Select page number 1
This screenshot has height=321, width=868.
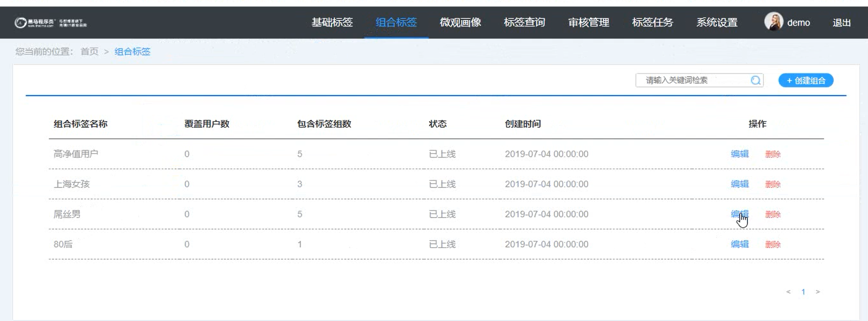coord(803,292)
